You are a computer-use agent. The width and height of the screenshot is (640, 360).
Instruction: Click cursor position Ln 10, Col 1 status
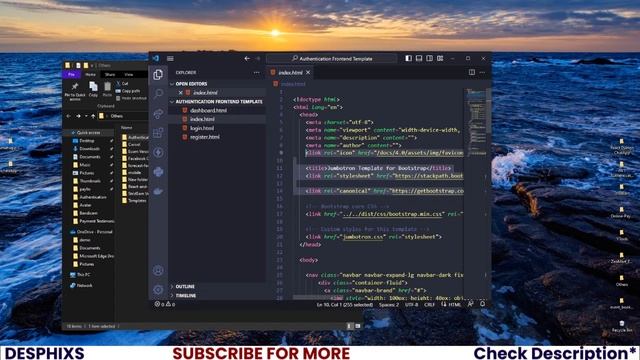point(345,304)
